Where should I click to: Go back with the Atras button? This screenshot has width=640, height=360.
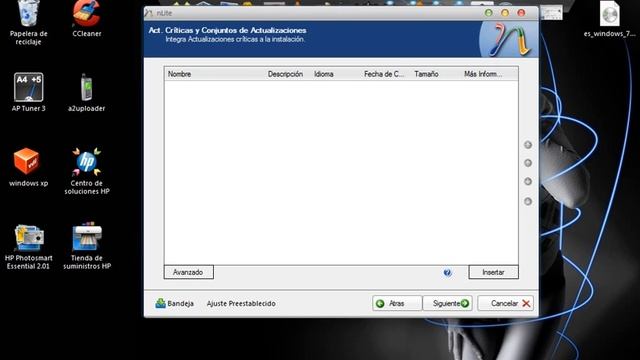point(397,303)
